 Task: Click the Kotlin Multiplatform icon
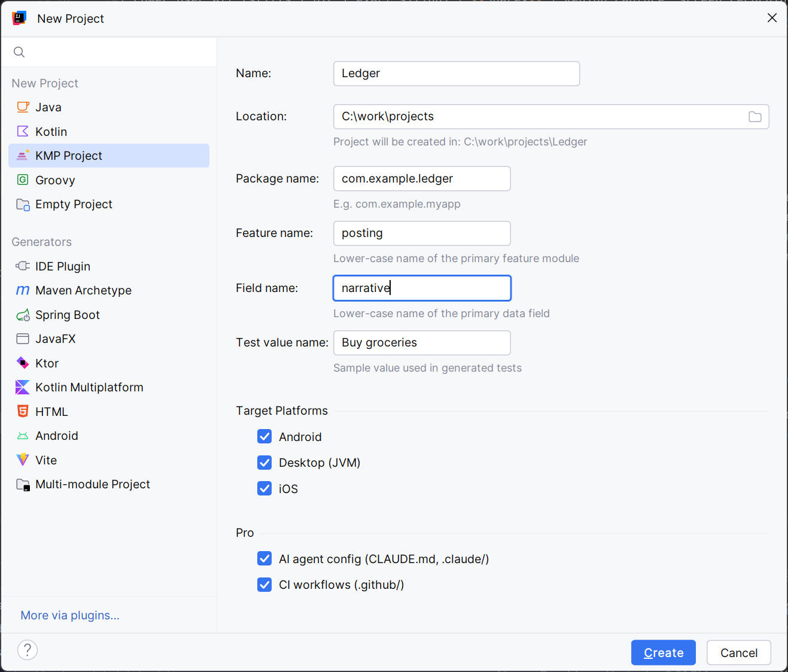[23, 387]
